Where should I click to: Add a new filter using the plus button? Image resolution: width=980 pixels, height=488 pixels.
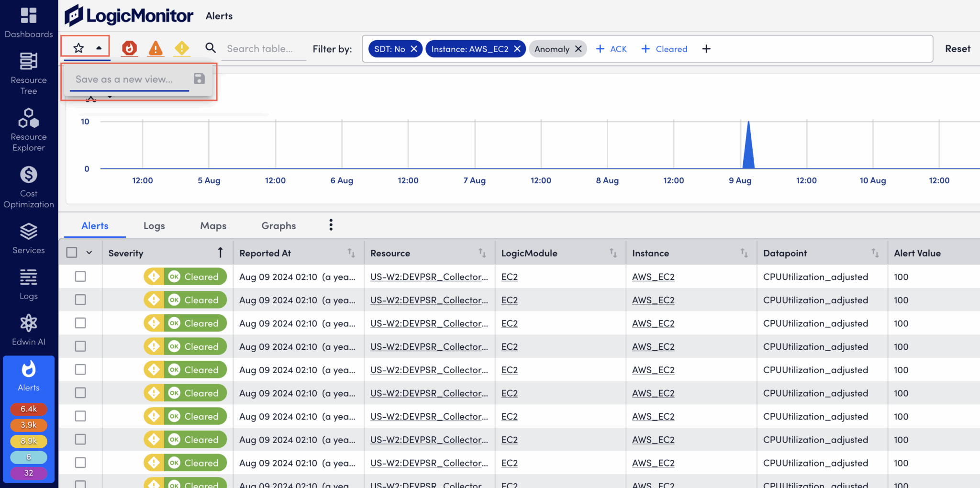coord(706,48)
